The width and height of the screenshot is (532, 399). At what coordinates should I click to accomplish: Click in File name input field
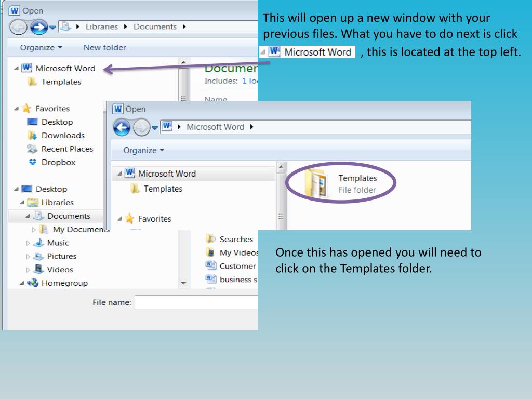pyautogui.click(x=196, y=302)
